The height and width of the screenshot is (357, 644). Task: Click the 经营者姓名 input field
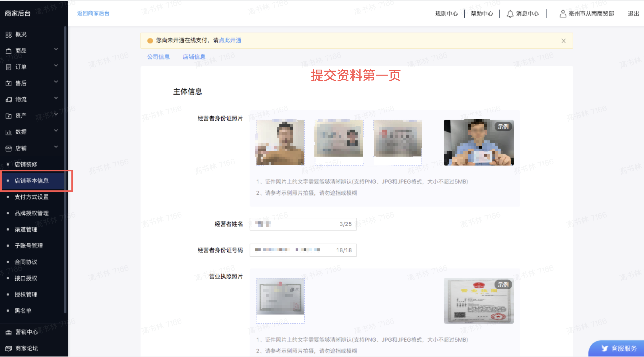point(303,224)
